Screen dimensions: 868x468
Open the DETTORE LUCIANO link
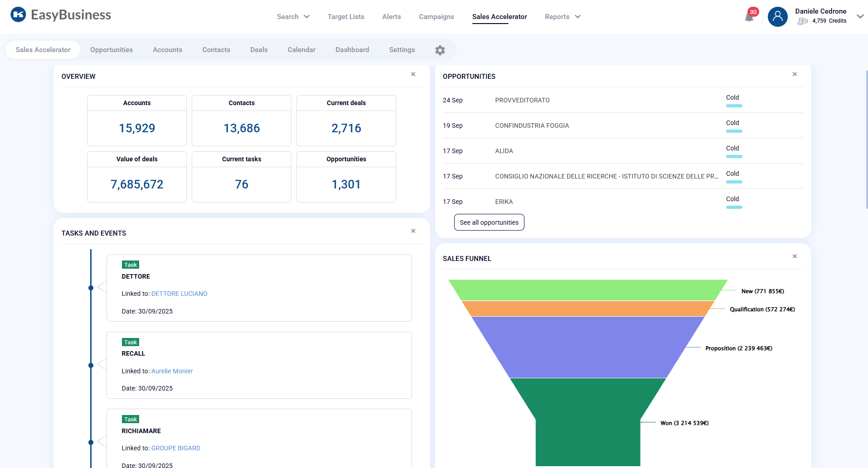pos(179,294)
